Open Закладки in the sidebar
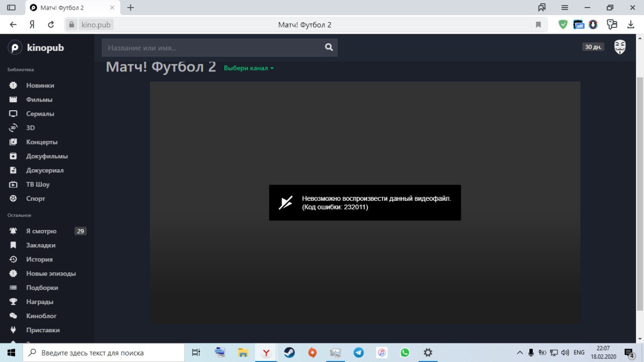Screen dimensions: 644x362 click(41, 245)
